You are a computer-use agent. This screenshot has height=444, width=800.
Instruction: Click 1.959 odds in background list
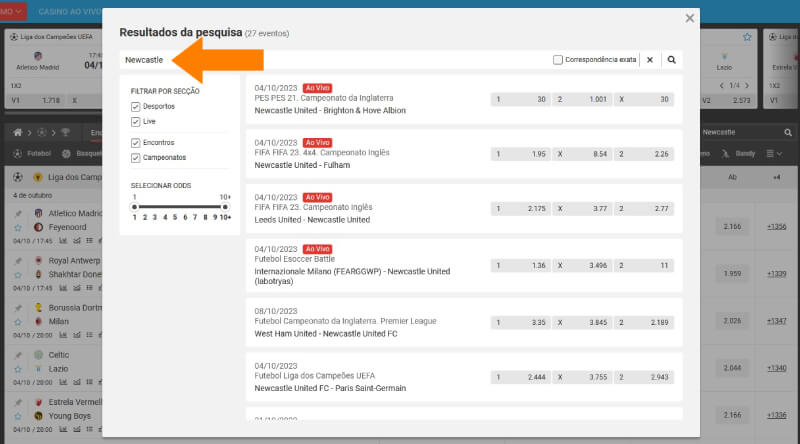tap(732, 274)
